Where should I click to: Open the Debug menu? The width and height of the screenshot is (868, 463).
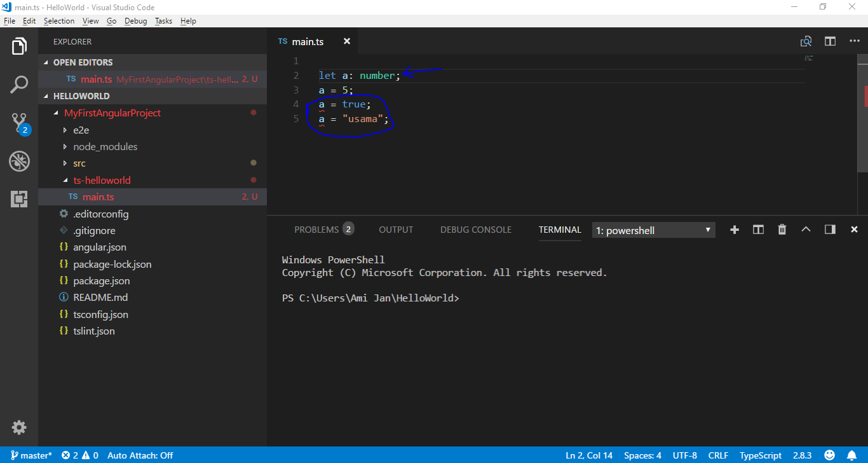pos(135,21)
